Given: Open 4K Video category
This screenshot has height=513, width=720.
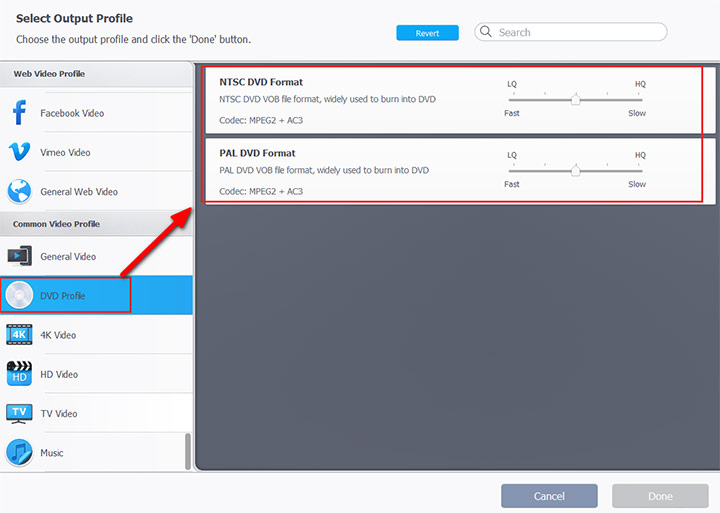Looking at the screenshot, I should pos(96,334).
